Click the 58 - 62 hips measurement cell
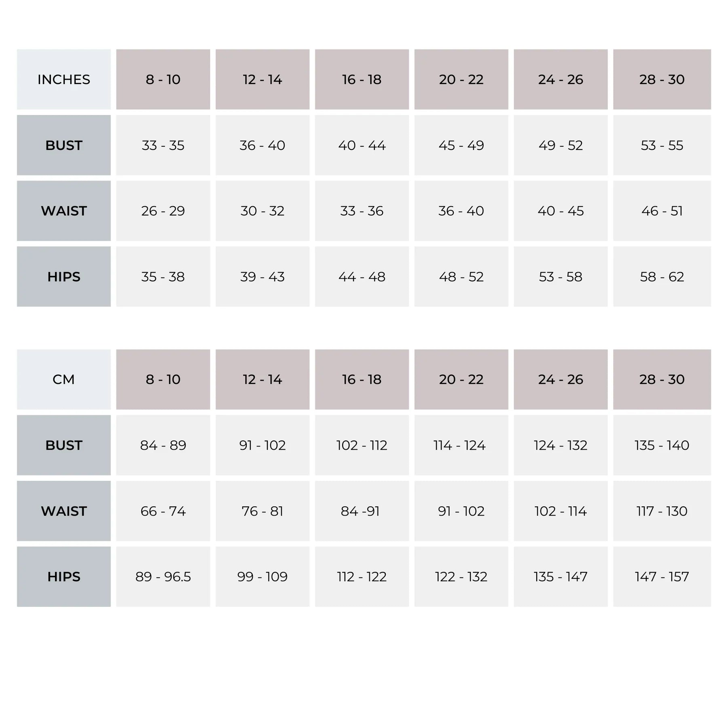This screenshot has height=728, width=728. pyautogui.click(x=662, y=277)
